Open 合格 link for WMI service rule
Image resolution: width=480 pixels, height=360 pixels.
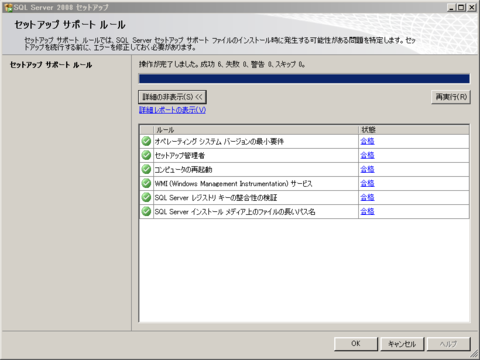[x=367, y=183]
